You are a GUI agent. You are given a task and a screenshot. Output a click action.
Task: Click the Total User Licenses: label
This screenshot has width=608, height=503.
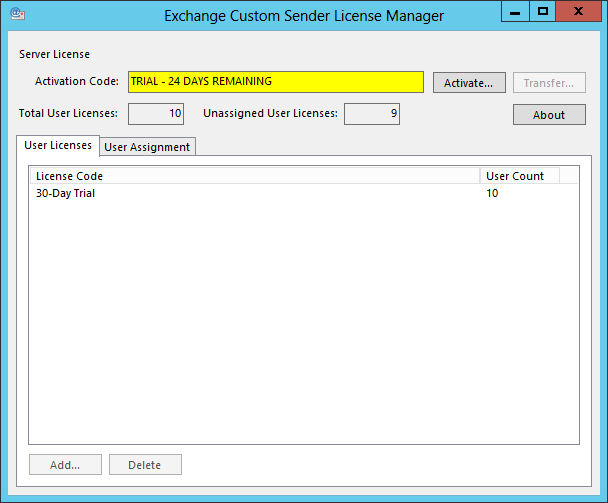pyautogui.click(x=68, y=113)
